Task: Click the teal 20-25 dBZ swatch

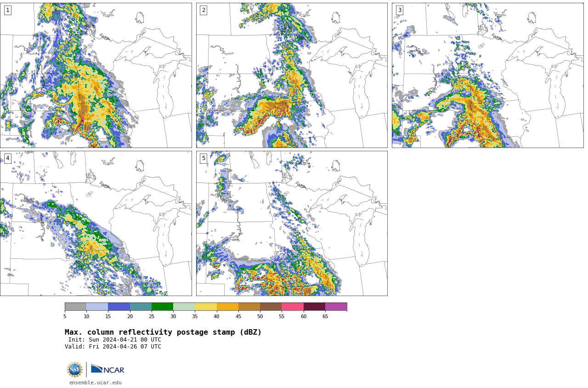Action: point(141,307)
